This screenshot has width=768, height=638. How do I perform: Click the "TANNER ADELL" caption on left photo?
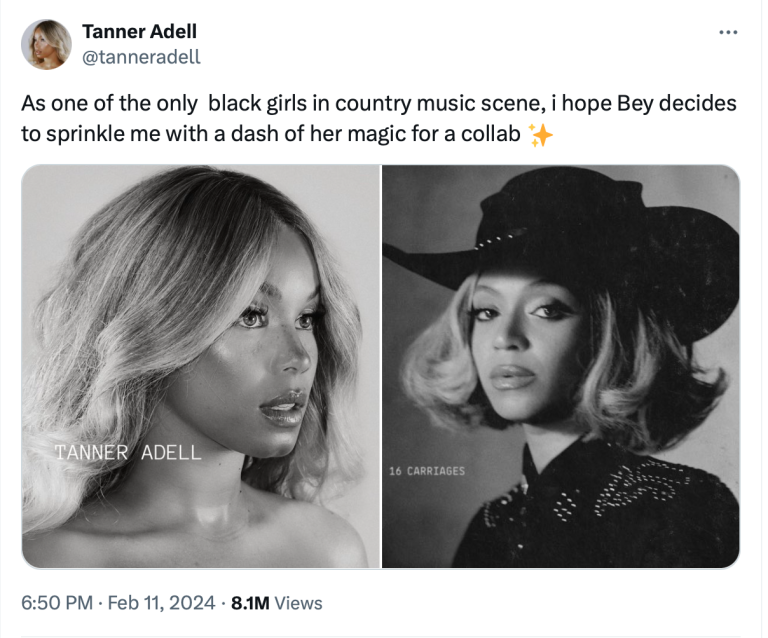(x=127, y=452)
